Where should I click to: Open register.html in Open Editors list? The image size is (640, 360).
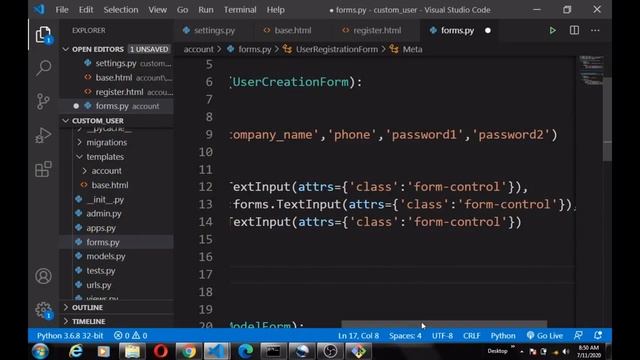click(116, 92)
